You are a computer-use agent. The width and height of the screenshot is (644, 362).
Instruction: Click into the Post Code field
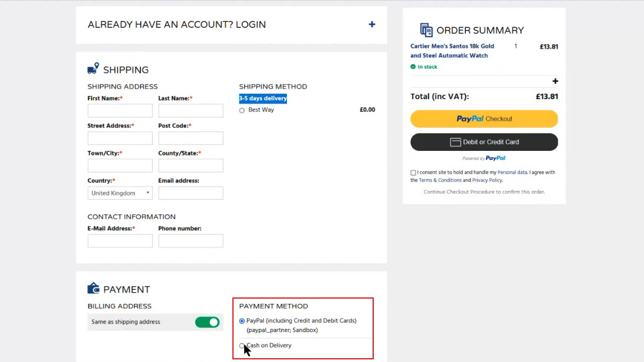191,138
